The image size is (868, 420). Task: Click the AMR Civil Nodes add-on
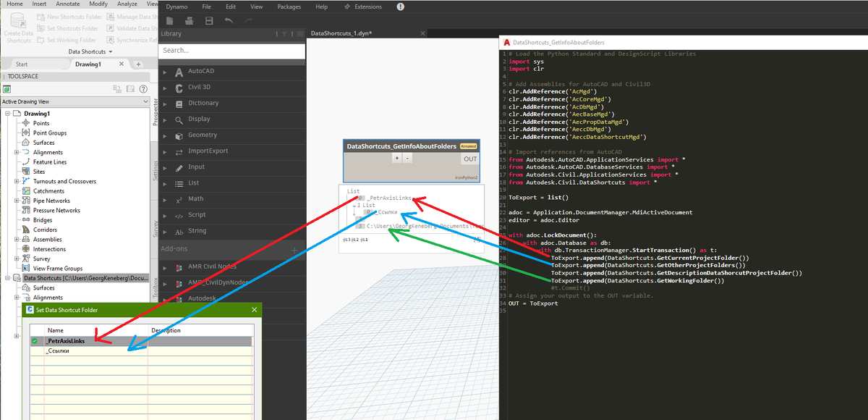pos(213,268)
